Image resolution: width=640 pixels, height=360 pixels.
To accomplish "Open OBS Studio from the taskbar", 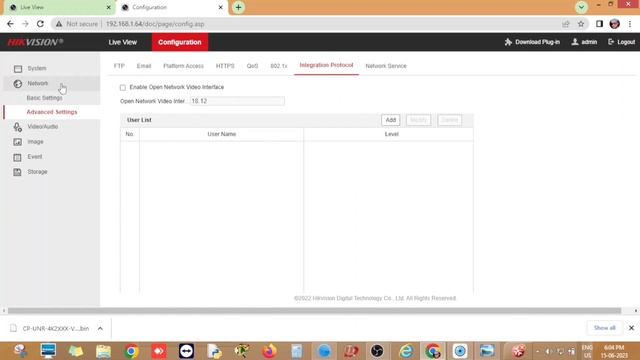I will (377, 351).
